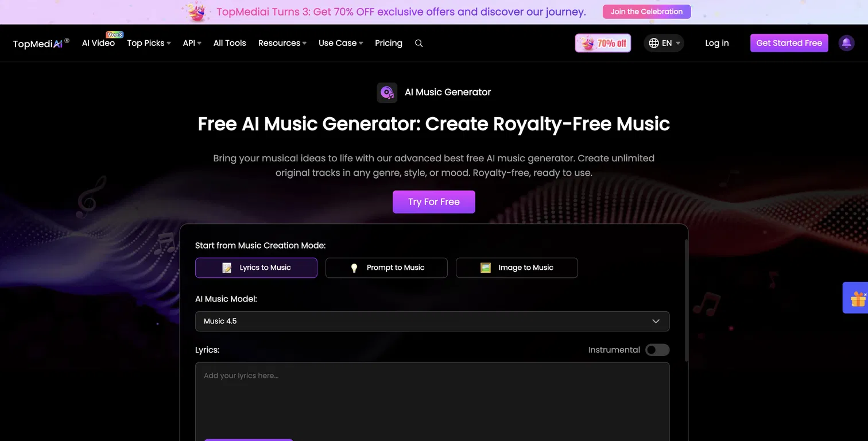Toggle the Instrumental switch
The height and width of the screenshot is (441, 868).
[657, 350]
